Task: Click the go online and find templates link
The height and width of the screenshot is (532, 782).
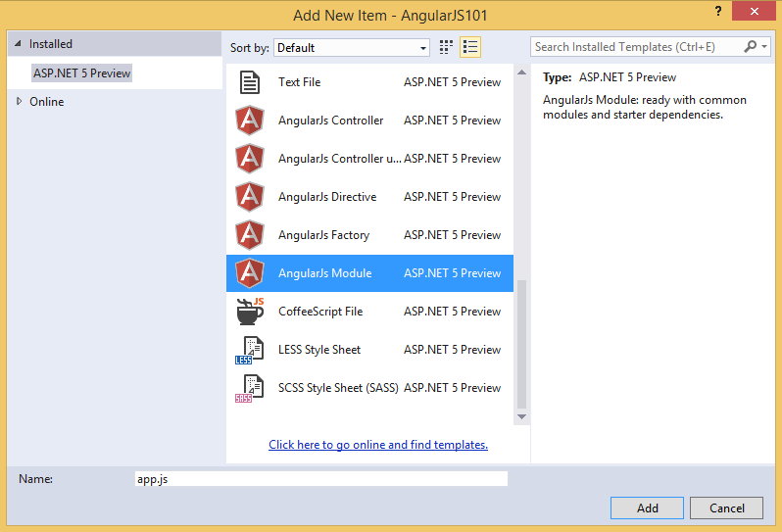Action: pyautogui.click(x=378, y=444)
